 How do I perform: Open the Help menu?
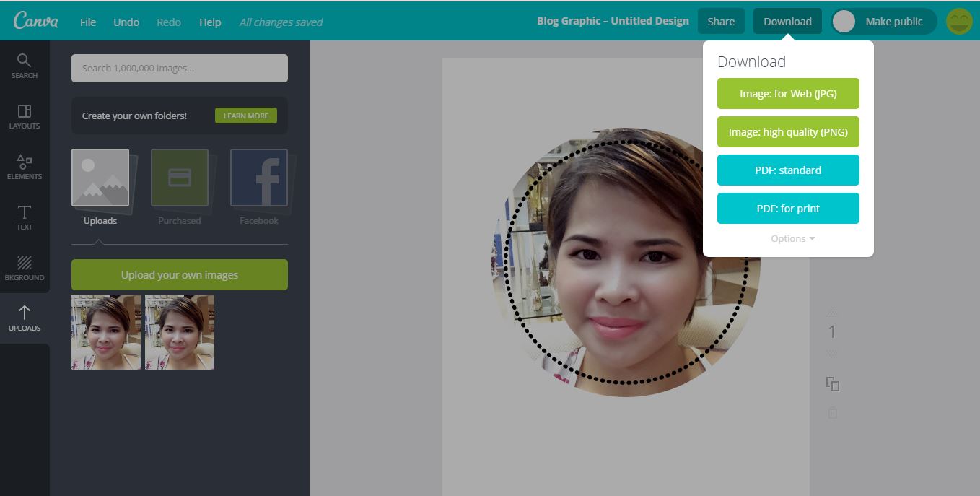click(210, 22)
